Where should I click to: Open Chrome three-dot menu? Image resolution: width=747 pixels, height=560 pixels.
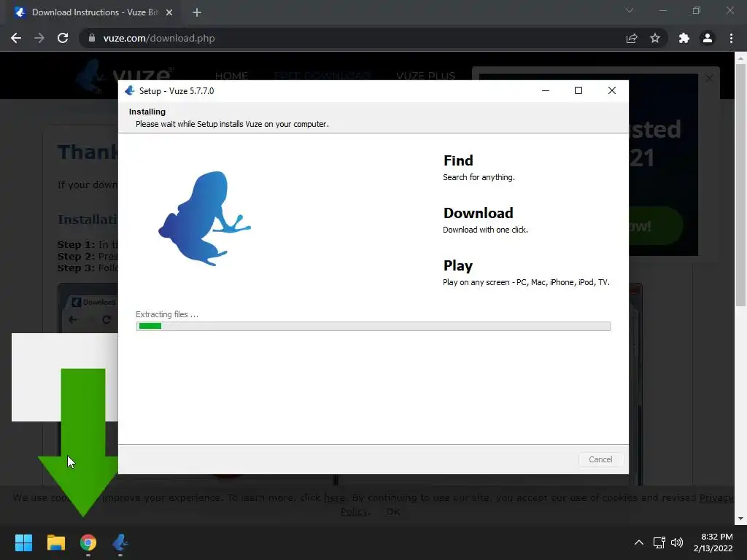click(731, 38)
